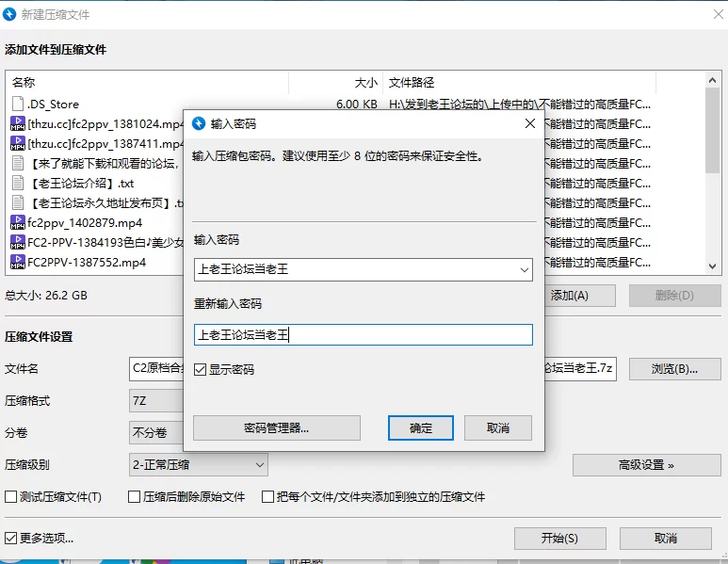Open the 压缩格式 7Z dropdown
Screen dimensions: 728x564
click(x=156, y=400)
